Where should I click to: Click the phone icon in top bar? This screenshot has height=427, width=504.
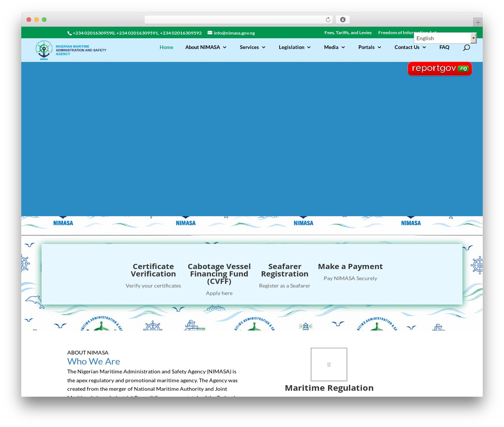tap(69, 33)
